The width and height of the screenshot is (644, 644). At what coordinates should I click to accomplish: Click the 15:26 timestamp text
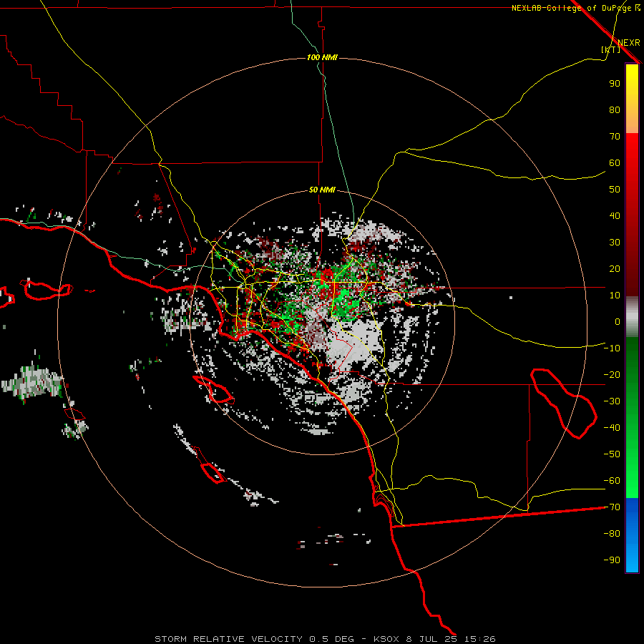(480, 639)
